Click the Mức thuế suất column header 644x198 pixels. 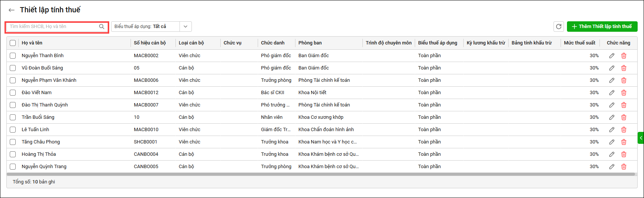click(579, 43)
